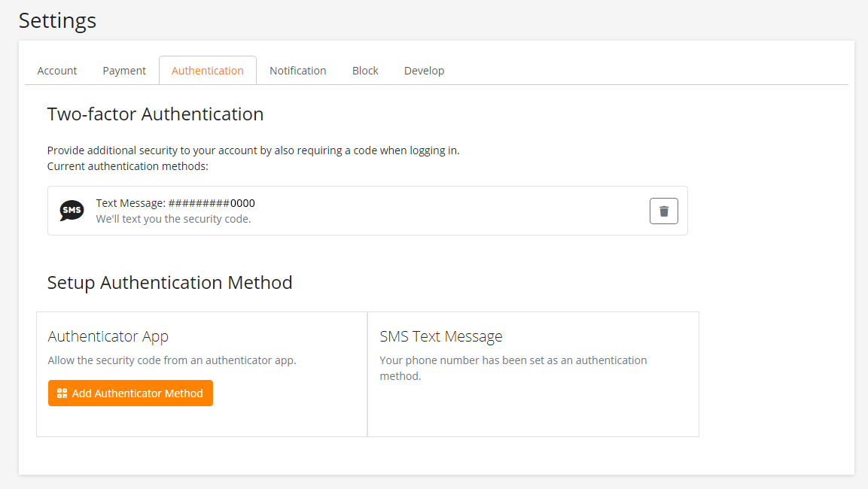Switch to the Payment tab

click(x=124, y=71)
